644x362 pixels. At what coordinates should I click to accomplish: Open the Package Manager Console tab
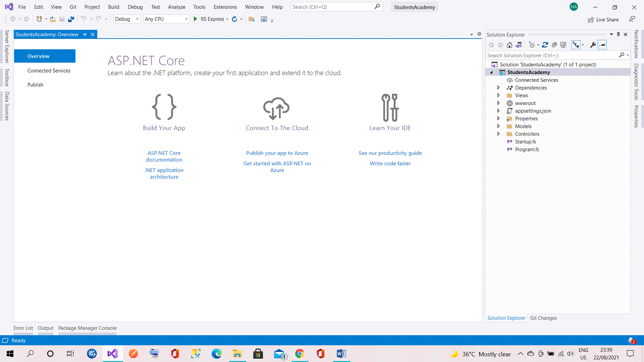coord(87,328)
